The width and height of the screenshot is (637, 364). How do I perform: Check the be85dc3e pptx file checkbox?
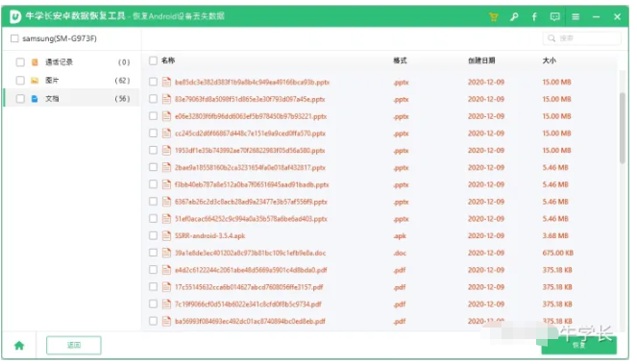coord(153,82)
